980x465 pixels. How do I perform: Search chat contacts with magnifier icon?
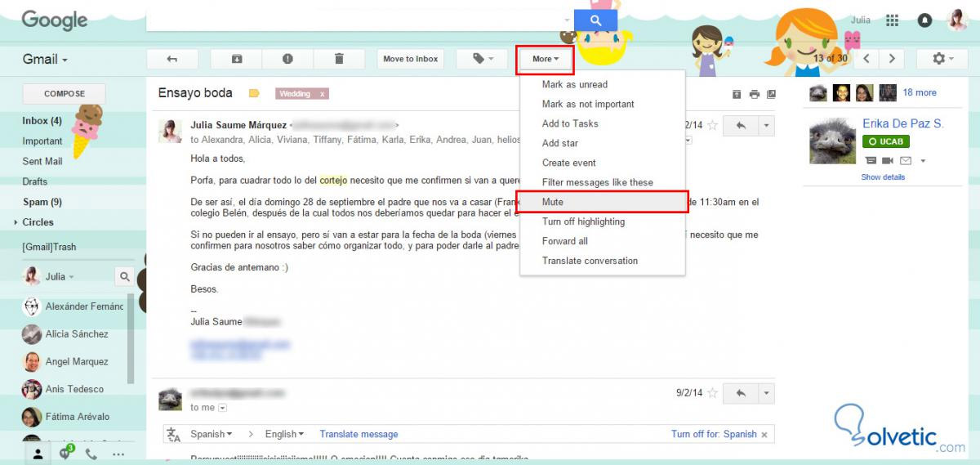pyautogui.click(x=124, y=276)
